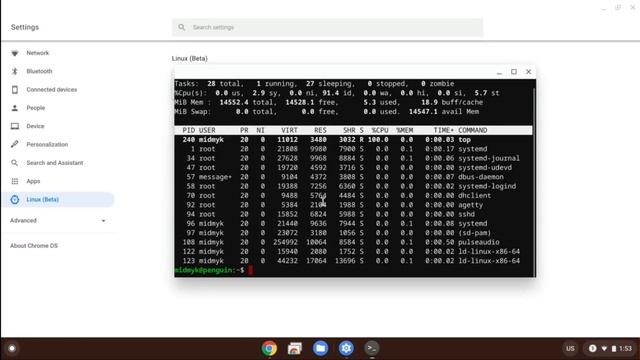Click the launcher circle button
The height and width of the screenshot is (360, 640).
(12, 348)
